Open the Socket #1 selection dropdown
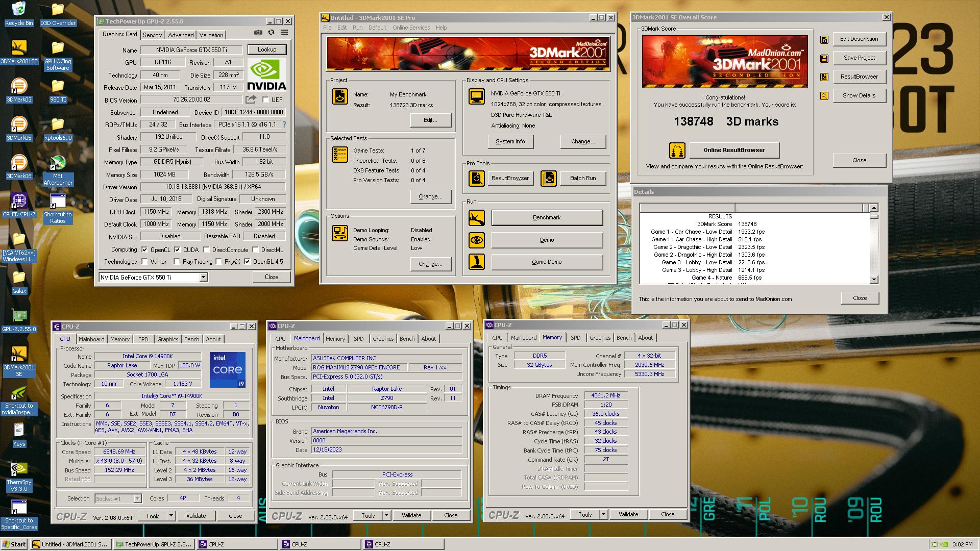Viewport: 980px width, 551px height. coord(137,498)
